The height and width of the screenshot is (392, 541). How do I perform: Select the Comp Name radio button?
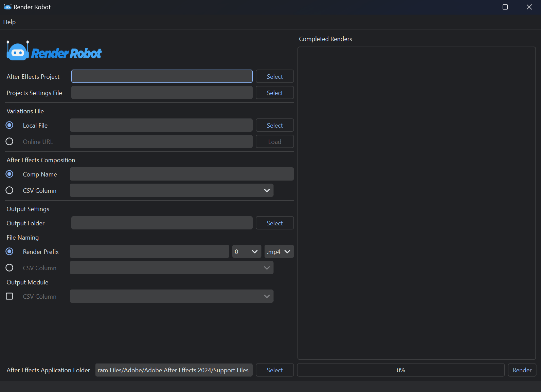[x=10, y=174]
